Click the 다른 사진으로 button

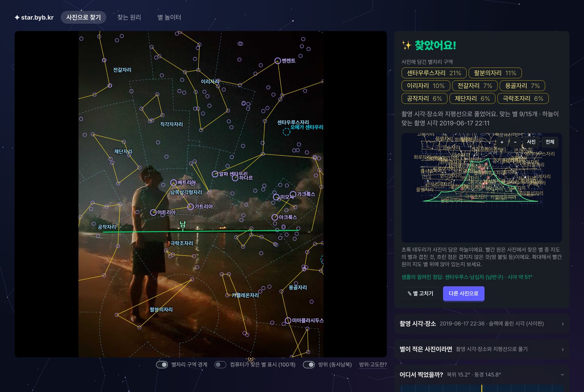[x=464, y=294]
